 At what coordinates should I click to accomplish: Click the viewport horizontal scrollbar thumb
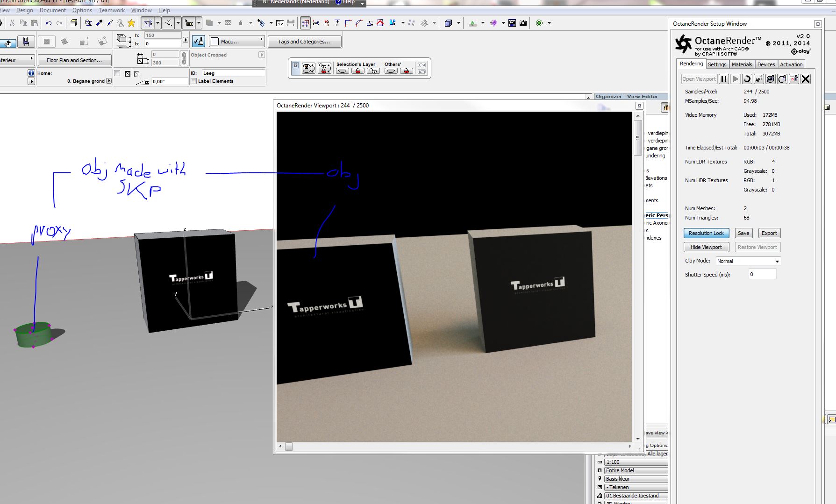pos(289,447)
